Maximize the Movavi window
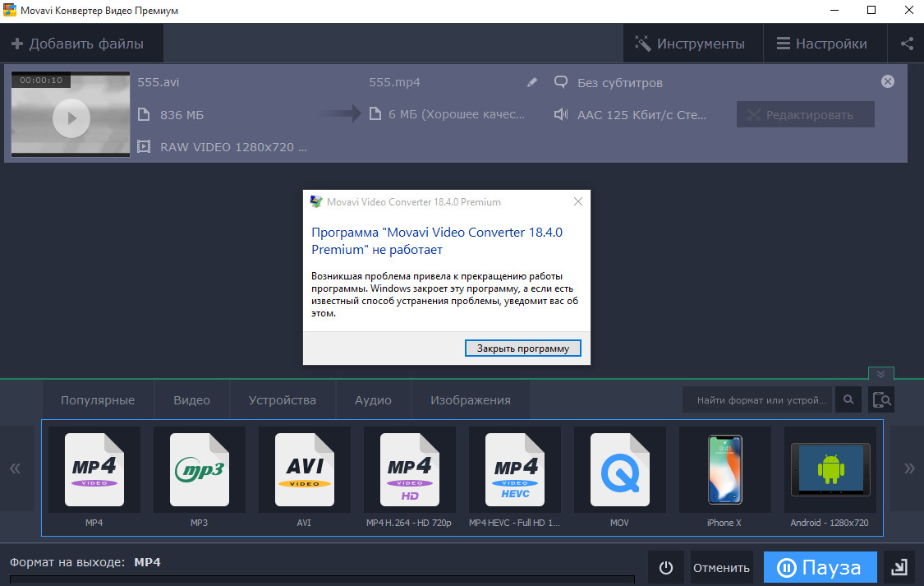This screenshot has height=586, width=924. 871,10
